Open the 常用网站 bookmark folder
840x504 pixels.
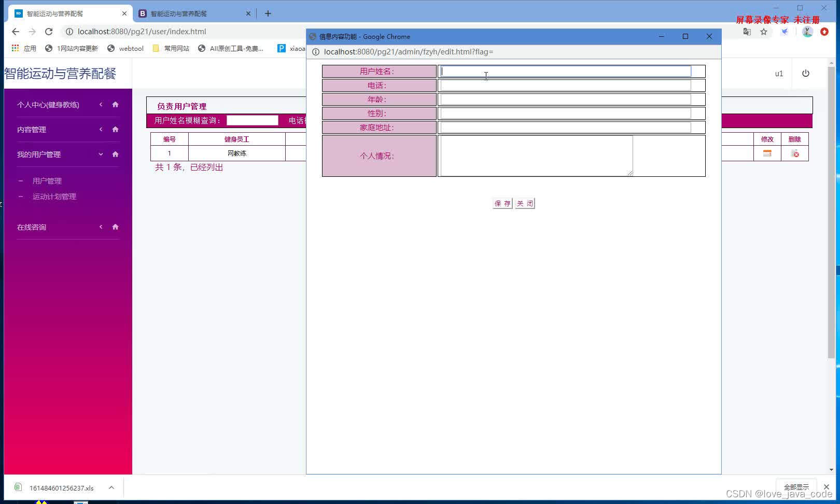tap(171, 48)
